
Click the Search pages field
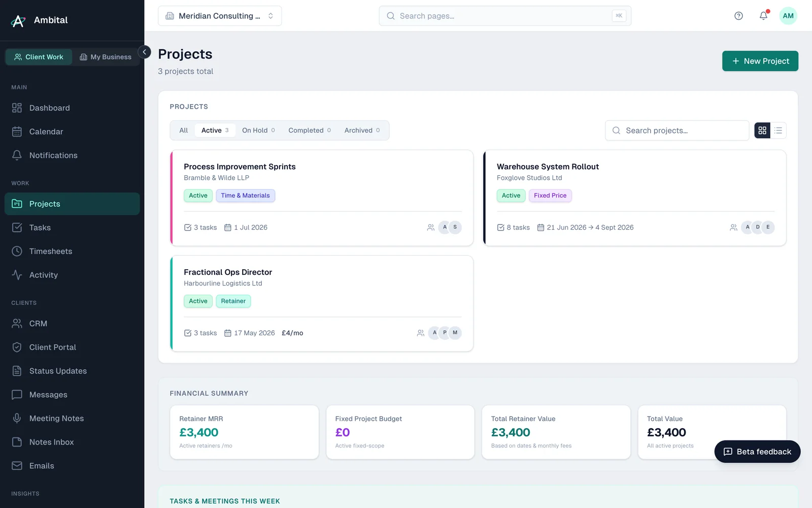[x=505, y=16]
